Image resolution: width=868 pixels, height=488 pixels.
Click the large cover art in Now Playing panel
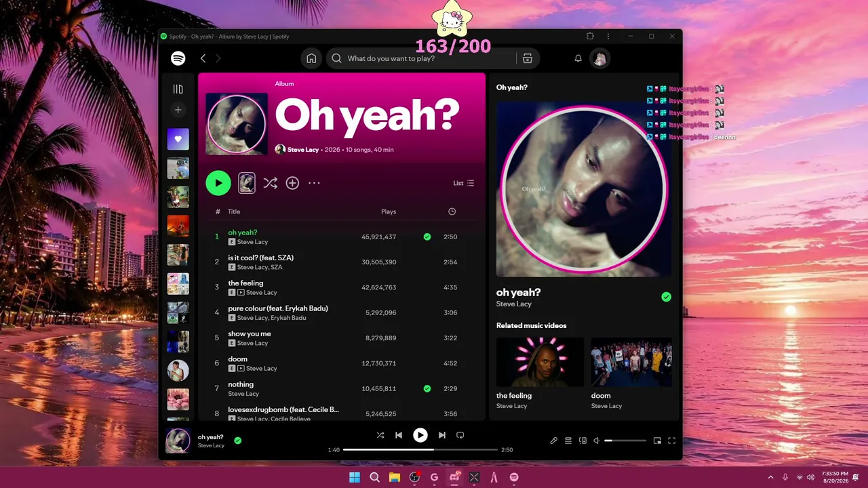(584, 189)
